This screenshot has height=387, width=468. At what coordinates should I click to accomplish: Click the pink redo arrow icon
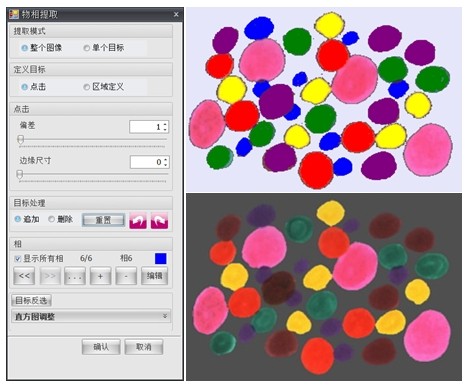point(159,220)
